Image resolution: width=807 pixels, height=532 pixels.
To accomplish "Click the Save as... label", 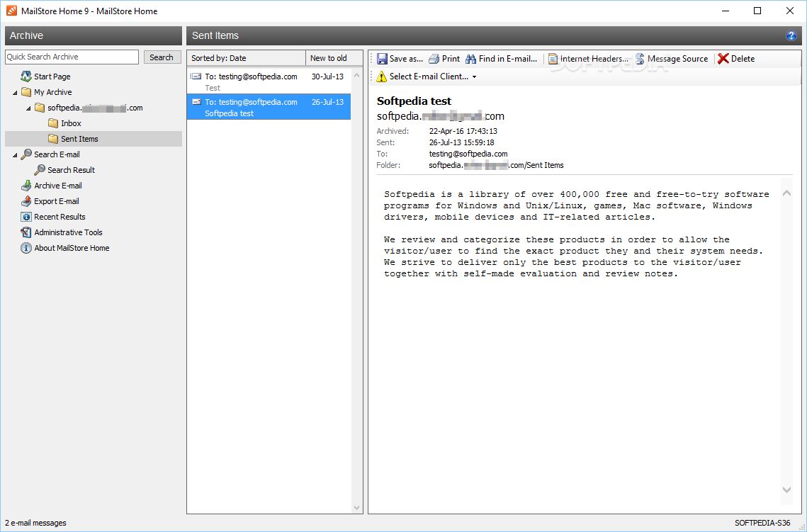I will pyautogui.click(x=406, y=59).
